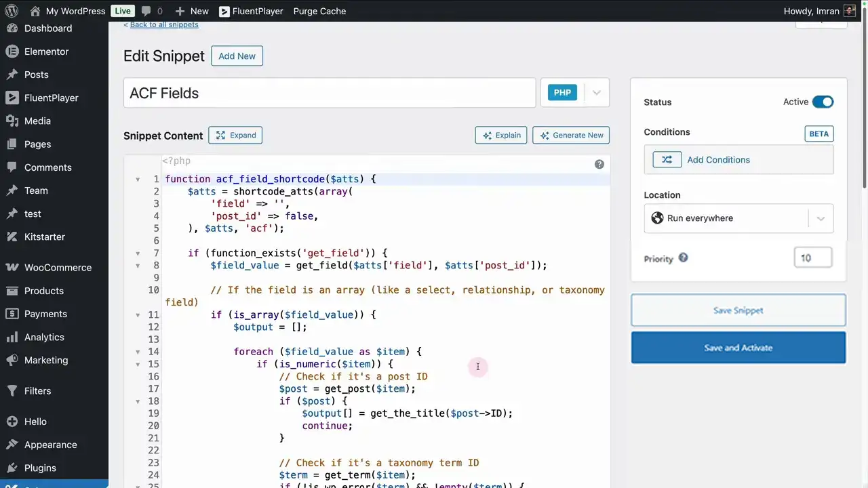Click the WordPress logo icon
The image size is (868, 488).
(12, 11)
